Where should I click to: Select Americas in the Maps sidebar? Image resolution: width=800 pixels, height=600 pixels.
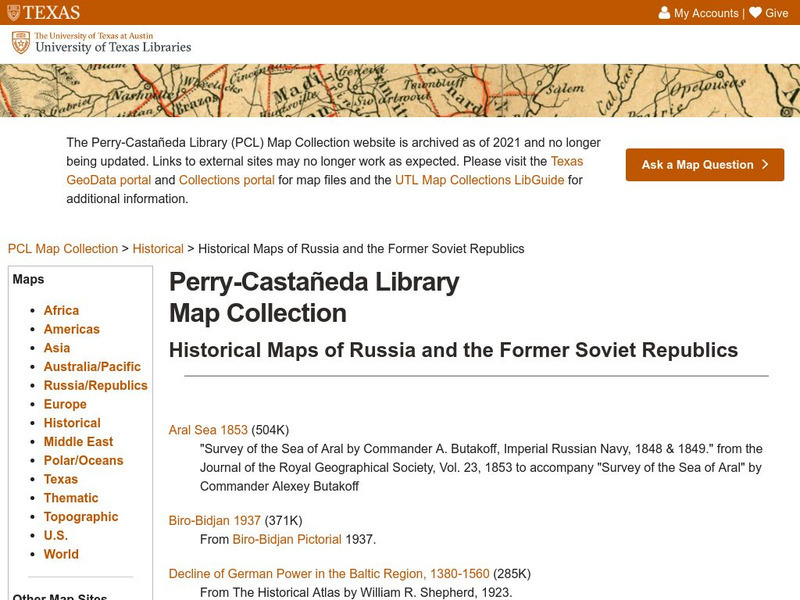(x=71, y=329)
